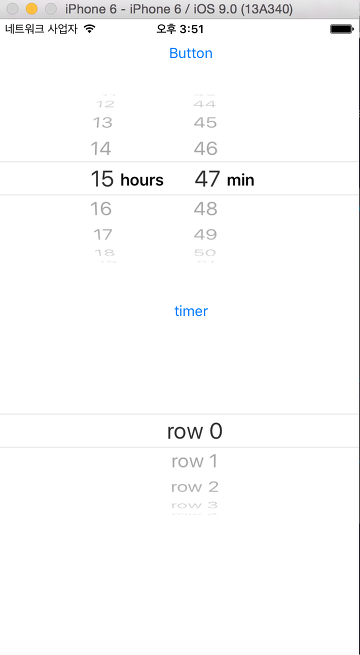This screenshot has height=655, width=360.
Task: Select hour 13 in the picker
Action: [102, 123]
